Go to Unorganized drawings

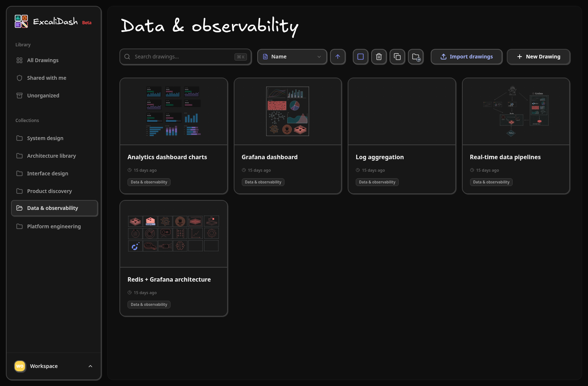pyautogui.click(x=54, y=96)
